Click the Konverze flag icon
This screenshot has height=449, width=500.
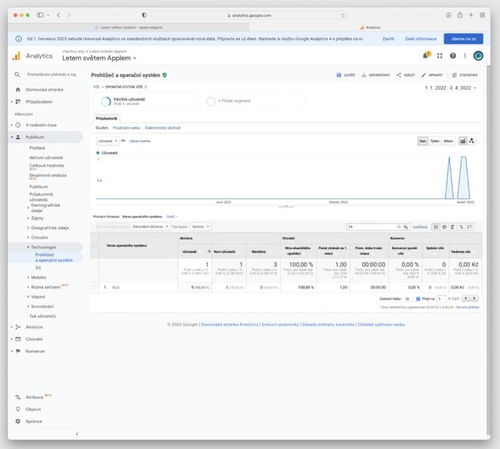pyautogui.click(x=18, y=351)
